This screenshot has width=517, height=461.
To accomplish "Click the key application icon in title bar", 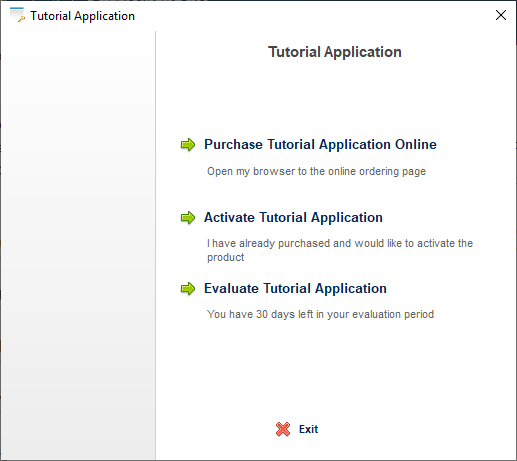I will click(17, 15).
